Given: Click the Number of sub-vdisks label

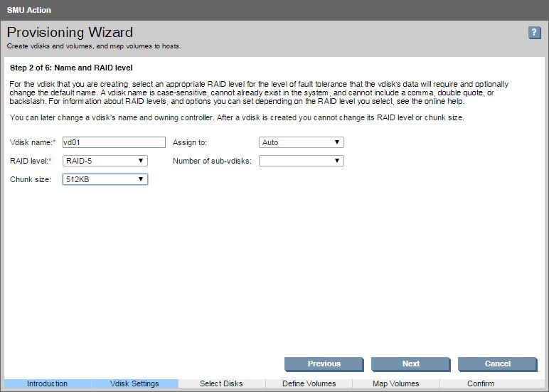Looking at the screenshot, I should point(212,161).
